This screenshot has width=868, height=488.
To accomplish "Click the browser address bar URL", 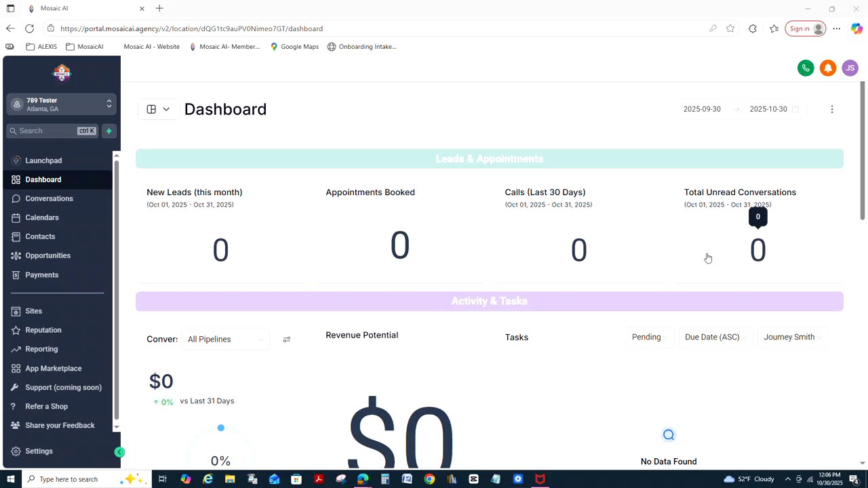I will point(191,28).
